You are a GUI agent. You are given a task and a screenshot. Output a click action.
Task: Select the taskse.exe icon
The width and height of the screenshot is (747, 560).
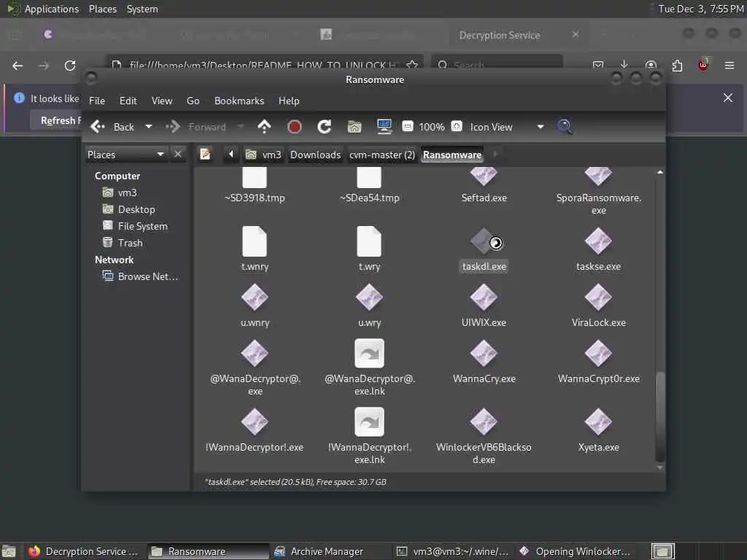click(x=598, y=241)
